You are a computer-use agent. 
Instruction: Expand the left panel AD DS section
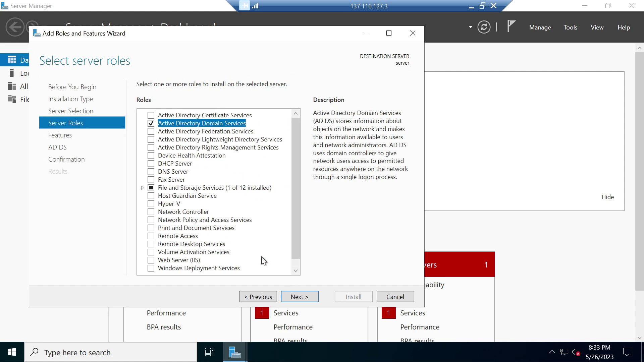pos(57,147)
